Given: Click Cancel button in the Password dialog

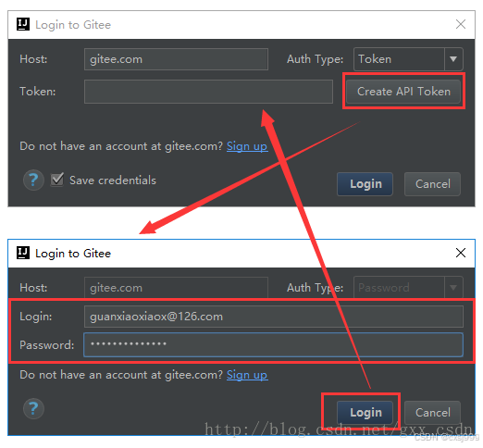Looking at the screenshot, I should pyautogui.click(x=432, y=413).
